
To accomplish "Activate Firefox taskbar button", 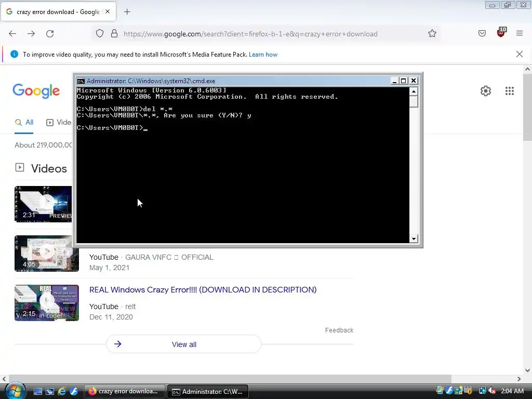I will click(124, 392).
